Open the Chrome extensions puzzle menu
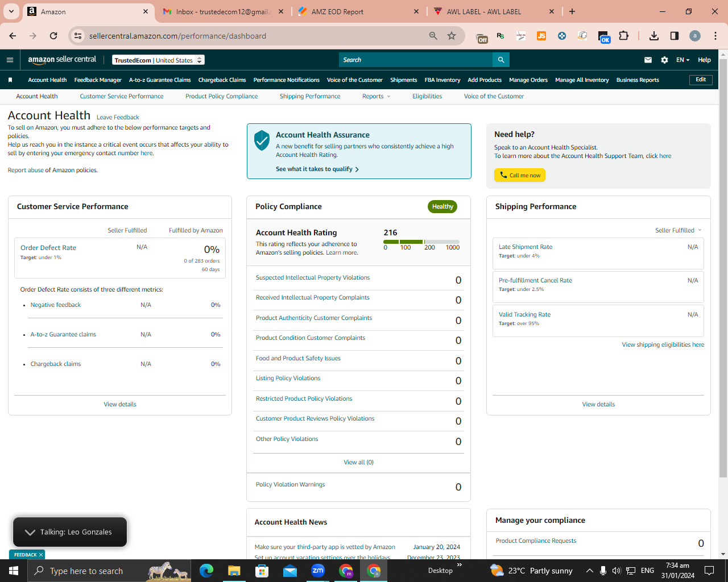This screenshot has height=582, width=728. [624, 36]
